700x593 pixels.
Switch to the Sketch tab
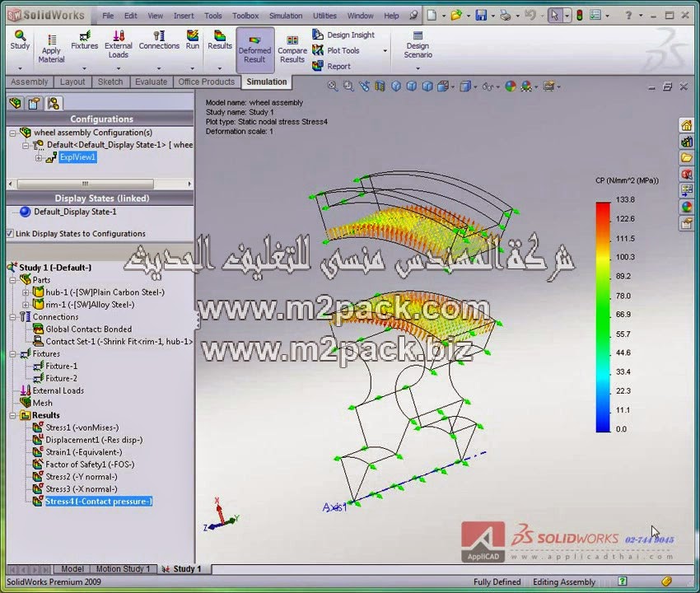[x=110, y=82]
